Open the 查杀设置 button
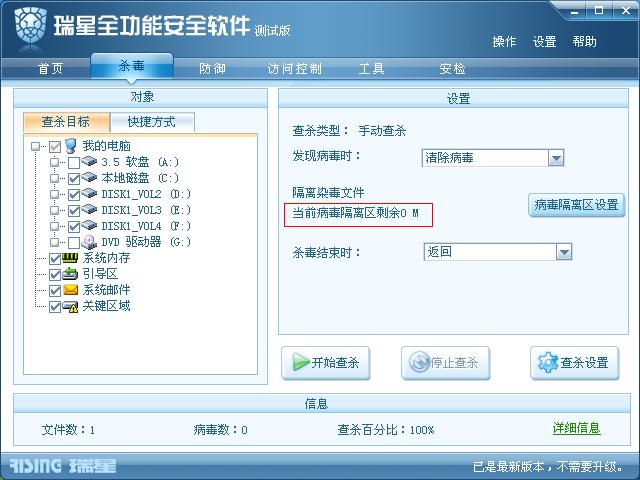The height and width of the screenshot is (480, 640). [x=574, y=362]
